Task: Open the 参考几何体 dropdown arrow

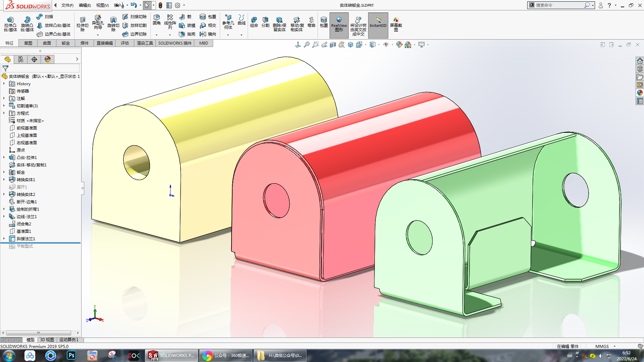Action: coord(228,35)
